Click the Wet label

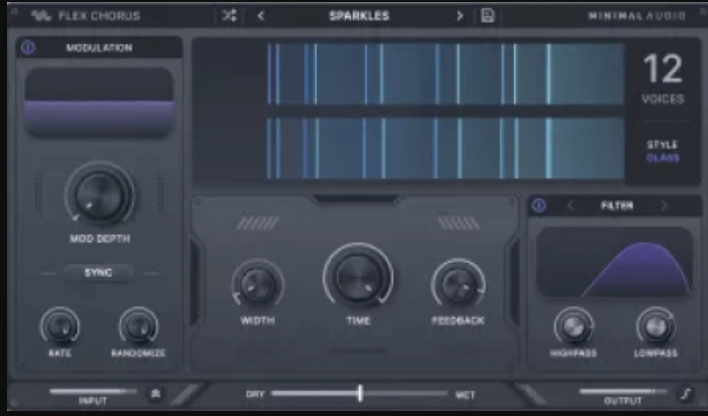pyautogui.click(x=465, y=395)
